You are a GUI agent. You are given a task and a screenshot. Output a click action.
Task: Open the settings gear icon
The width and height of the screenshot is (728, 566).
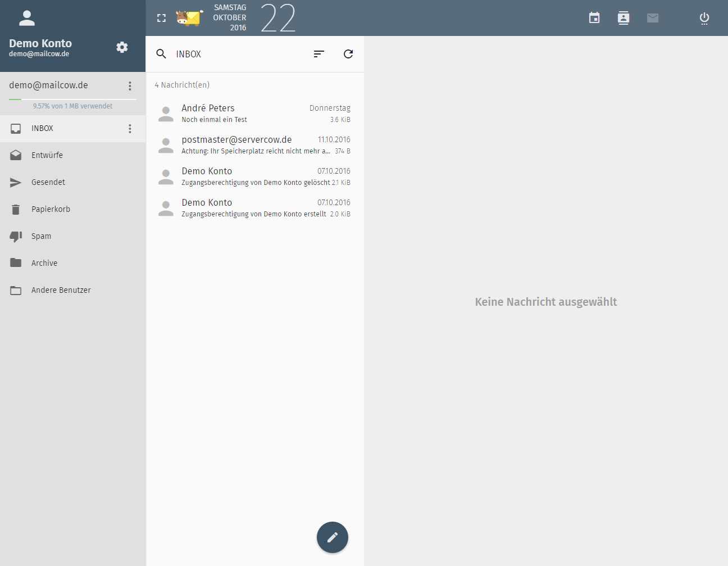pos(122,47)
